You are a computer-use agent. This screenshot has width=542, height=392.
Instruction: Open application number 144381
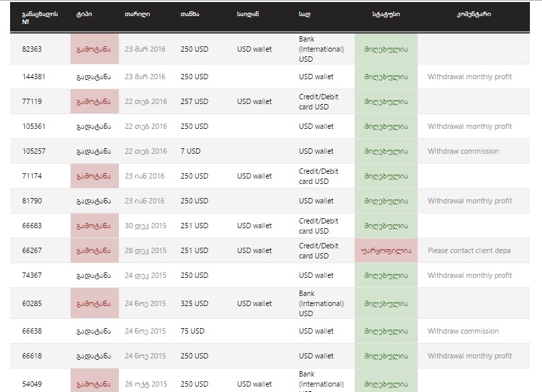[35, 77]
